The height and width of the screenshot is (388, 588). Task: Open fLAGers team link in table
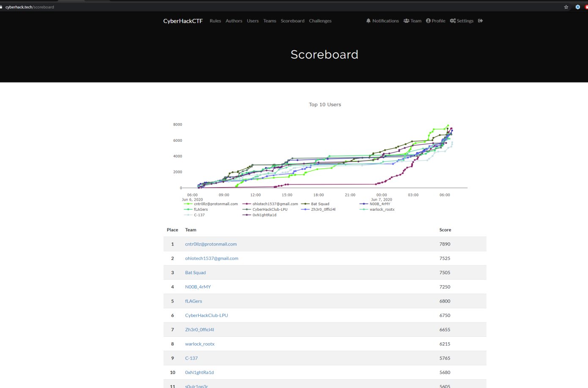(193, 301)
